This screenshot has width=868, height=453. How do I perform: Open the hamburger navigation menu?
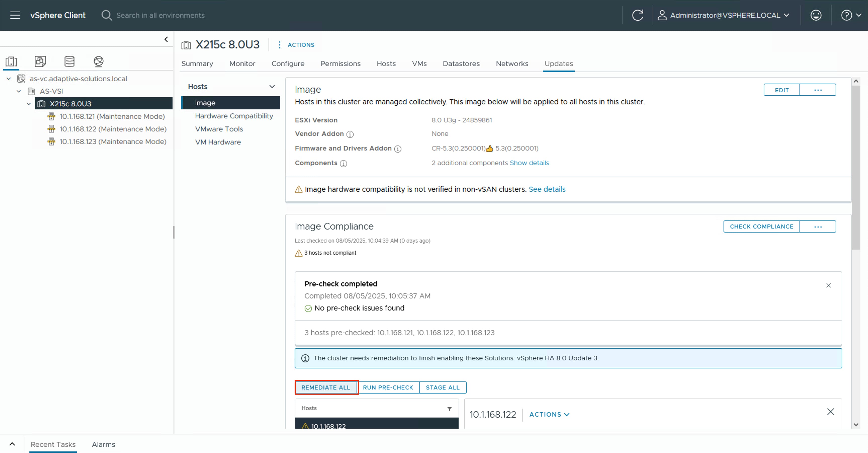point(15,15)
